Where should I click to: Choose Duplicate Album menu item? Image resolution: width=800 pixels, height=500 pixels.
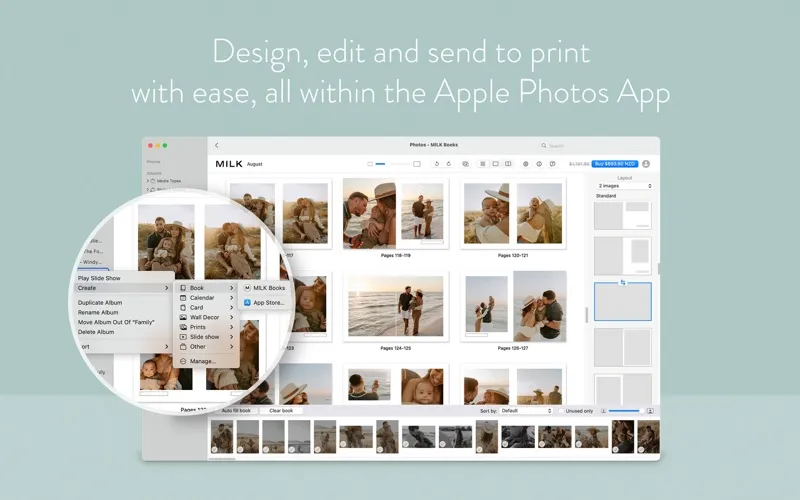click(x=122, y=303)
